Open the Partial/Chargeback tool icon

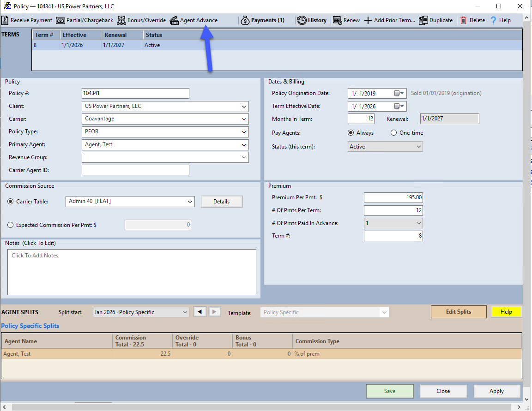point(60,20)
